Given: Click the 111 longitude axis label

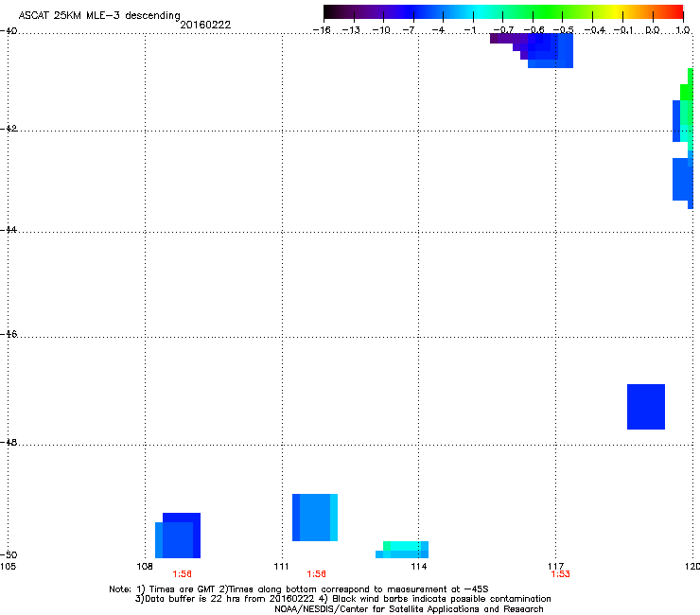Looking at the screenshot, I should [x=281, y=567].
